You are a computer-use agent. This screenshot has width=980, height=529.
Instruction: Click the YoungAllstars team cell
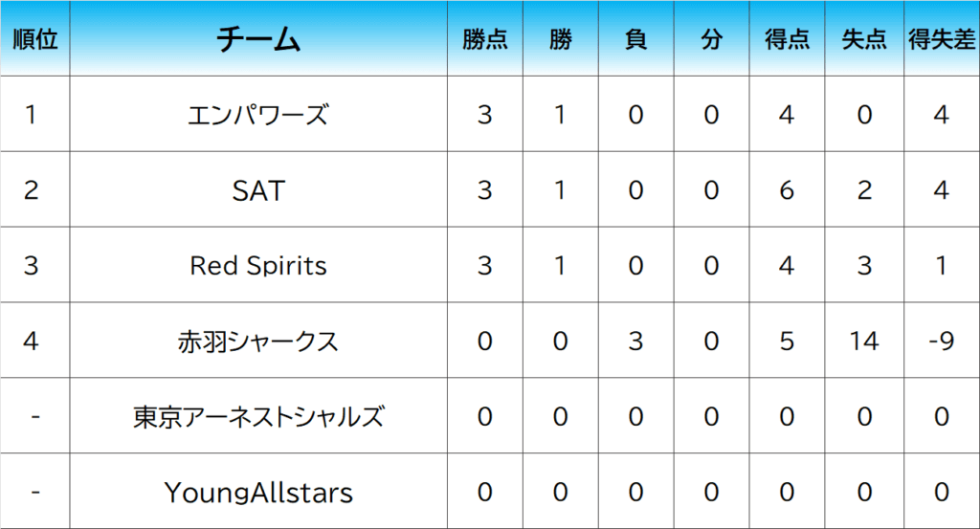(258, 492)
